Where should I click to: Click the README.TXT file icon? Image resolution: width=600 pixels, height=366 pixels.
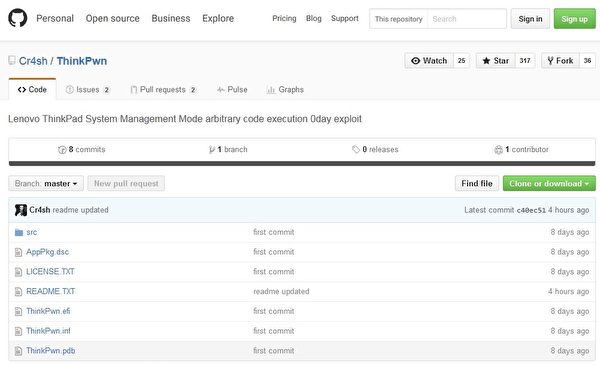[x=18, y=292]
